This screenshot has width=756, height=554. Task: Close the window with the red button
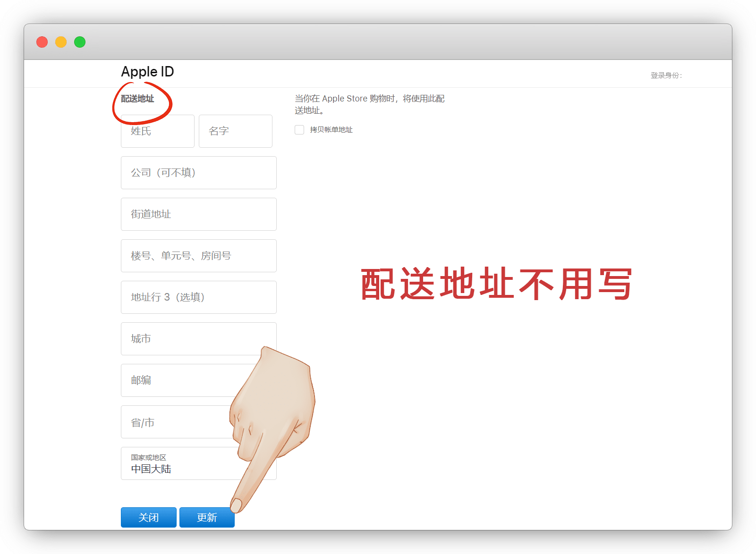point(42,42)
